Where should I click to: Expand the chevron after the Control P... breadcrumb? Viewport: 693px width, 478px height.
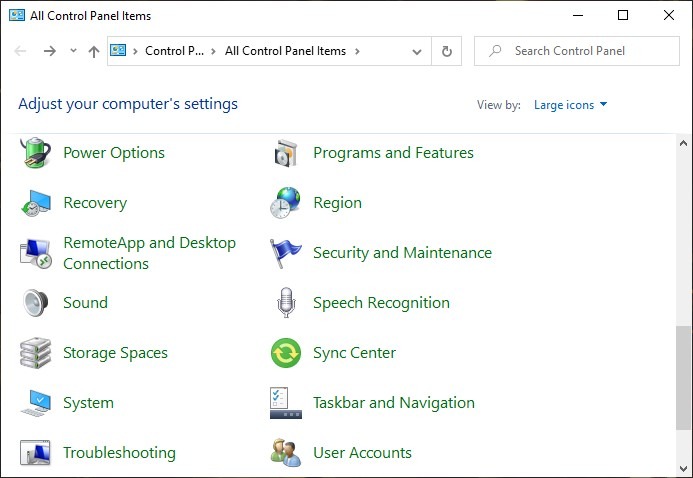(213, 51)
